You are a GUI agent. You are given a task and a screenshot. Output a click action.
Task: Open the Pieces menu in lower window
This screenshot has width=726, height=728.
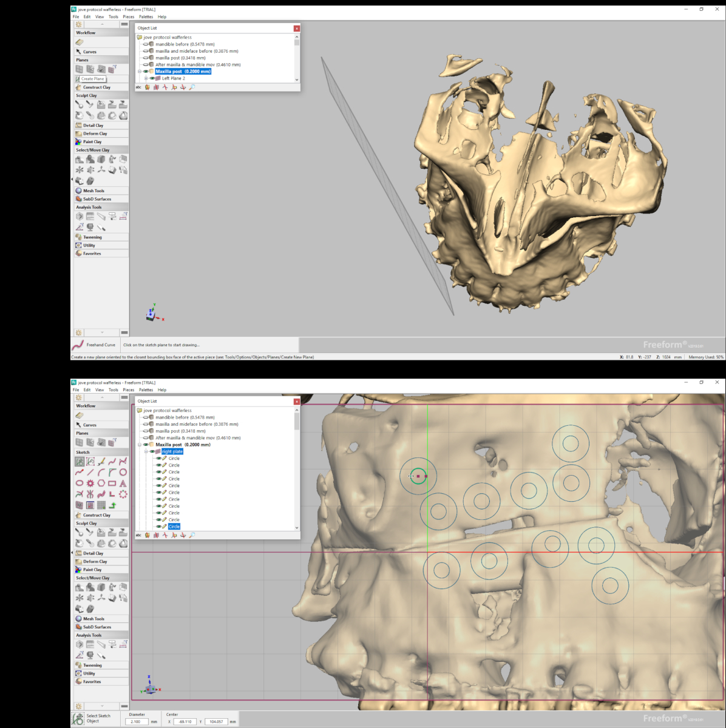pyautogui.click(x=128, y=390)
